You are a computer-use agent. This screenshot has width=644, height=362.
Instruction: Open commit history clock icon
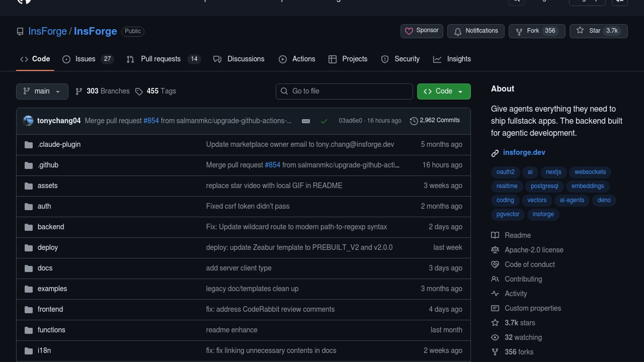[x=414, y=121]
